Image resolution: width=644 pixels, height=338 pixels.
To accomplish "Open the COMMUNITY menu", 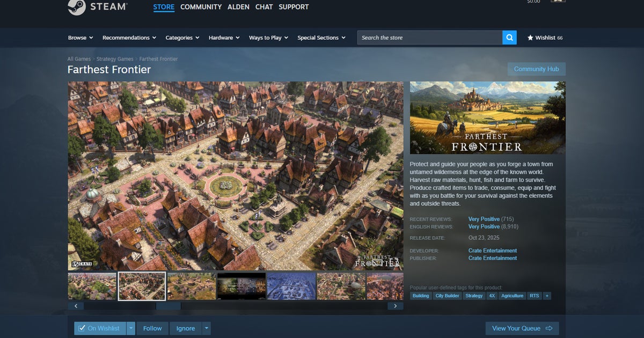I will [201, 6].
